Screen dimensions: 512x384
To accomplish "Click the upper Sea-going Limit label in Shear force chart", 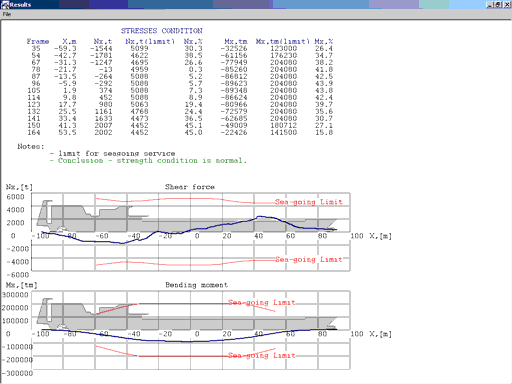I will (x=309, y=202).
